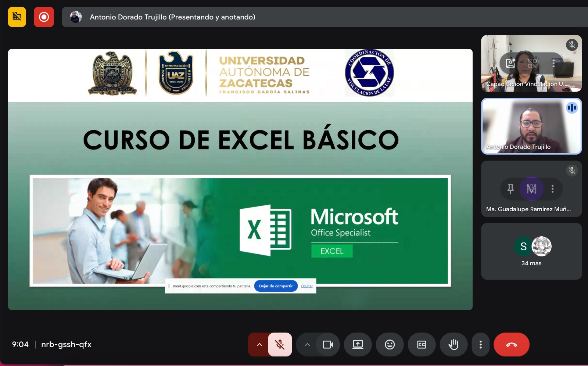Screen dimensions: 588x366
Task: Expand the microphone audio settings chevron
Action: coord(259,344)
